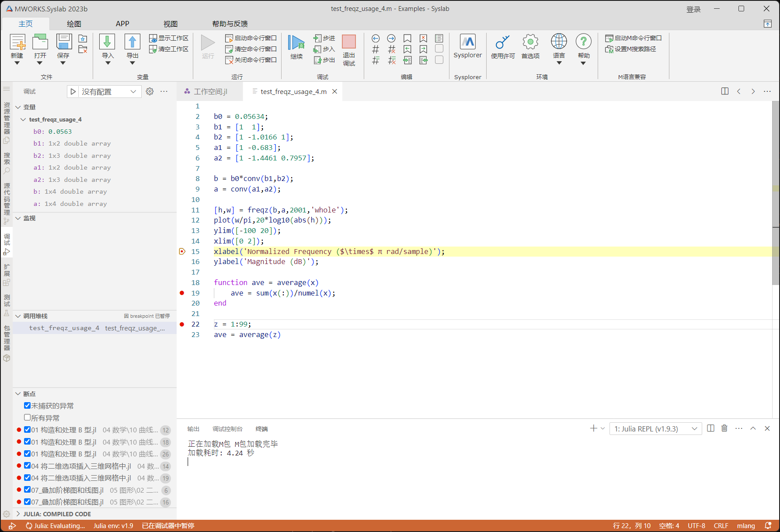This screenshot has width=780, height=532.
Task: Switch to the 绘图 ribbon tab
Action: [74, 24]
